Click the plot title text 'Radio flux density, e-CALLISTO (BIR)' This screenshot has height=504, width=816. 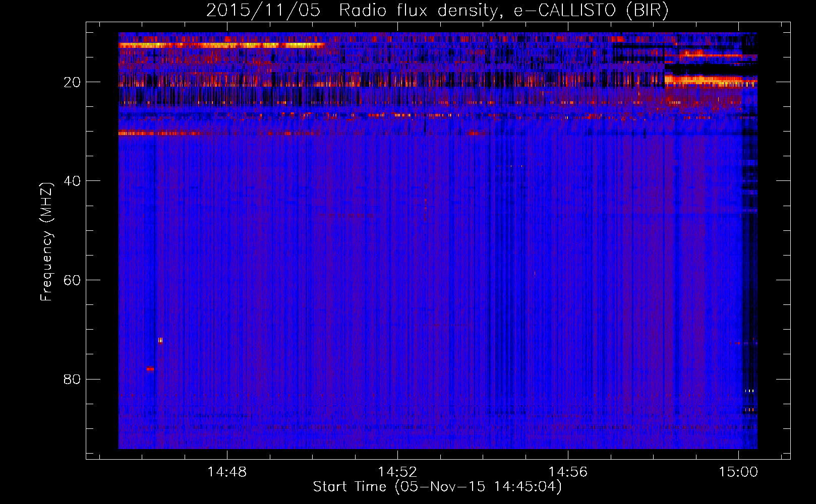coord(503,11)
